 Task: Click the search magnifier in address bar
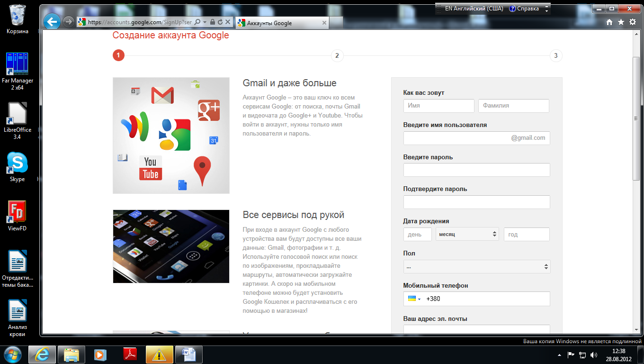click(x=198, y=22)
